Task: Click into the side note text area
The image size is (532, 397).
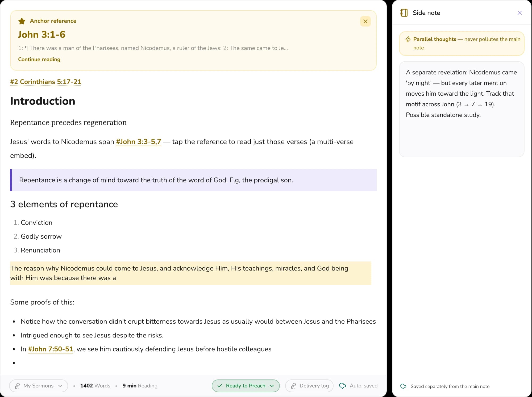Action: [462, 109]
